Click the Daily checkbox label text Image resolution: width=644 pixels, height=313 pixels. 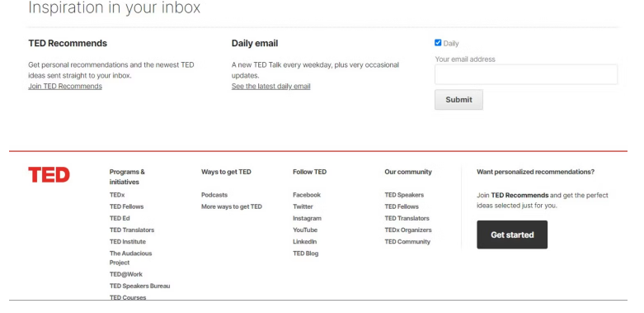[451, 43]
